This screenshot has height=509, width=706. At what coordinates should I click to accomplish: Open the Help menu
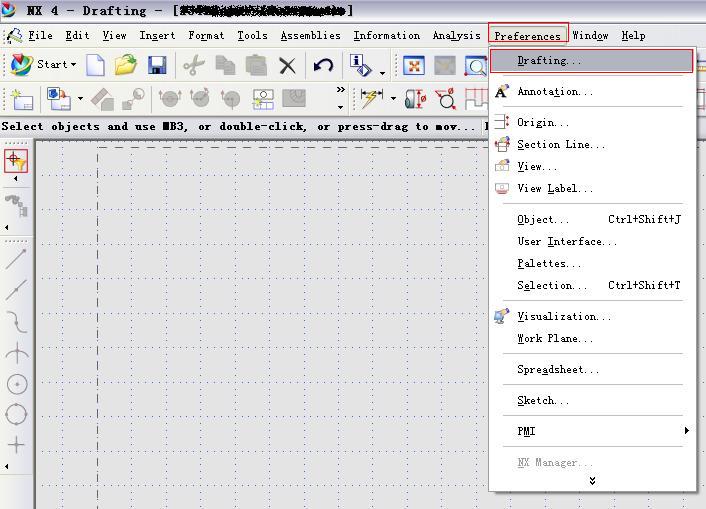tap(634, 36)
